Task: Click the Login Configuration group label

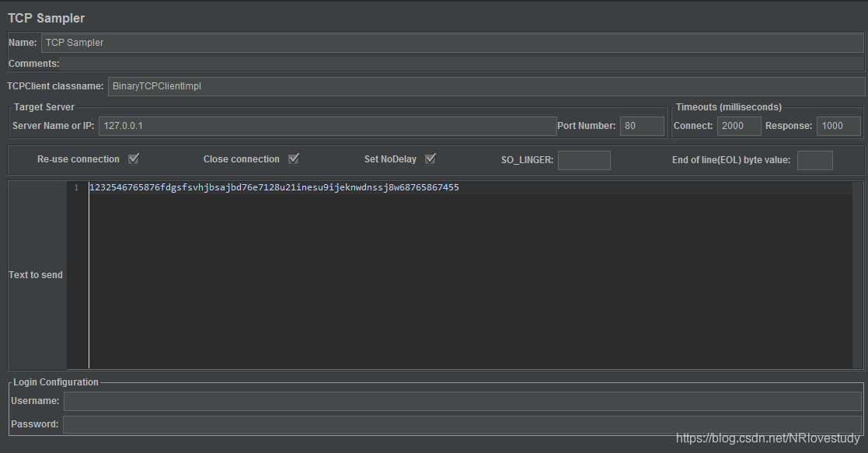Action: (56, 382)
